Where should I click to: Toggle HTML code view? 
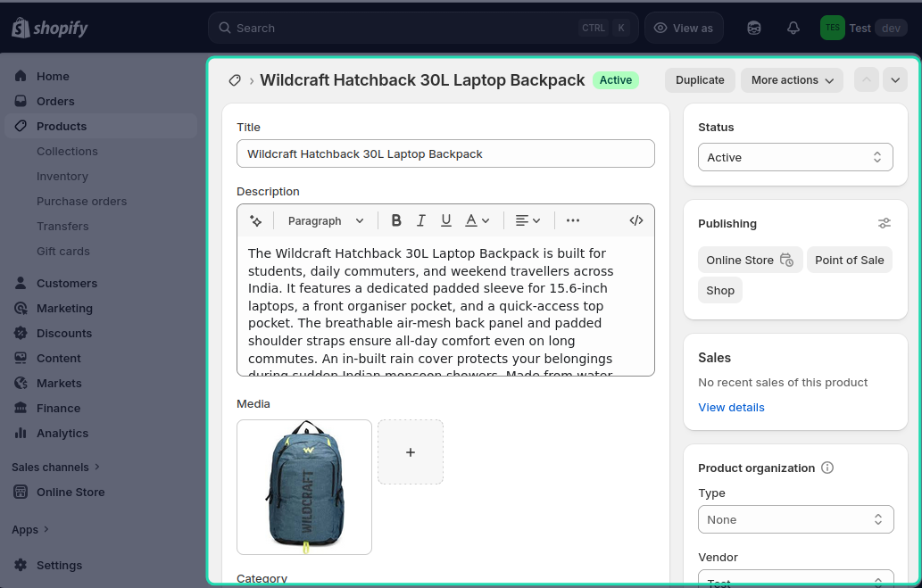[x=635, y=220]
